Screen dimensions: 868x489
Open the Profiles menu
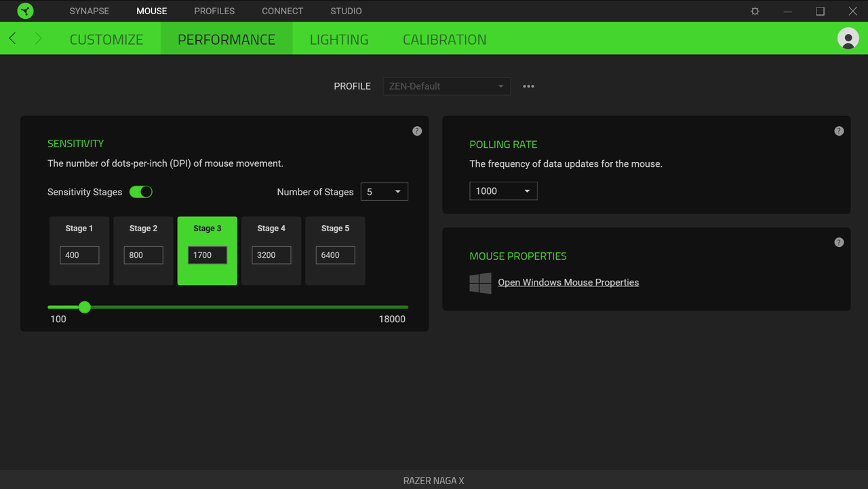pos(214,11)
